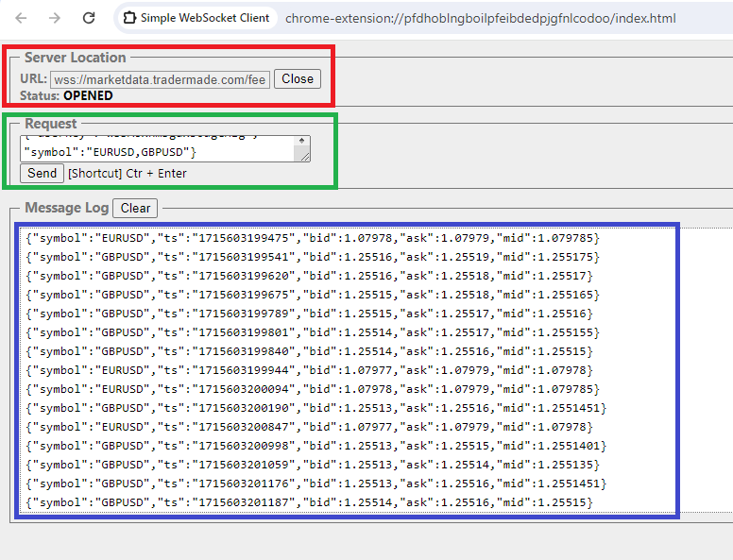Select log row with ts 1715603200847

(310, 427)
